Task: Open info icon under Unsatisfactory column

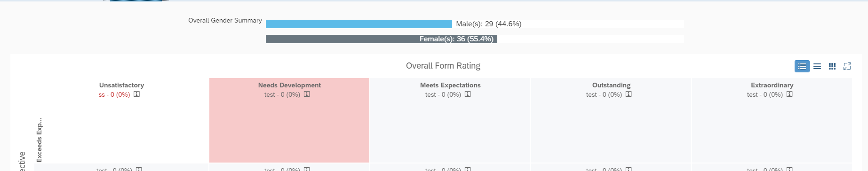Action: click(x=136, y=94)
